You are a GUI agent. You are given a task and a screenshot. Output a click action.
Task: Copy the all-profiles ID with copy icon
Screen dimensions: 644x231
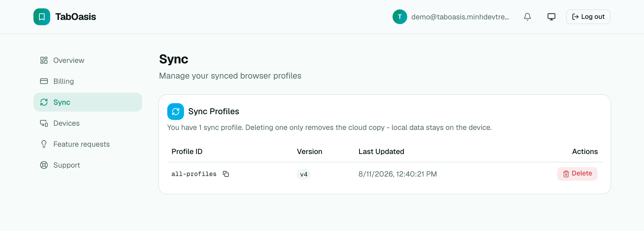226,174
